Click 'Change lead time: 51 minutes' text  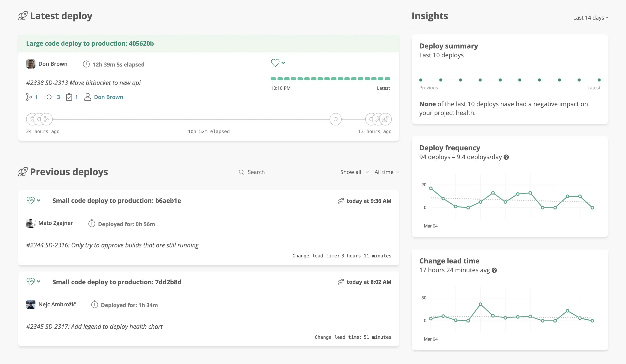click(x=353, y=337)
